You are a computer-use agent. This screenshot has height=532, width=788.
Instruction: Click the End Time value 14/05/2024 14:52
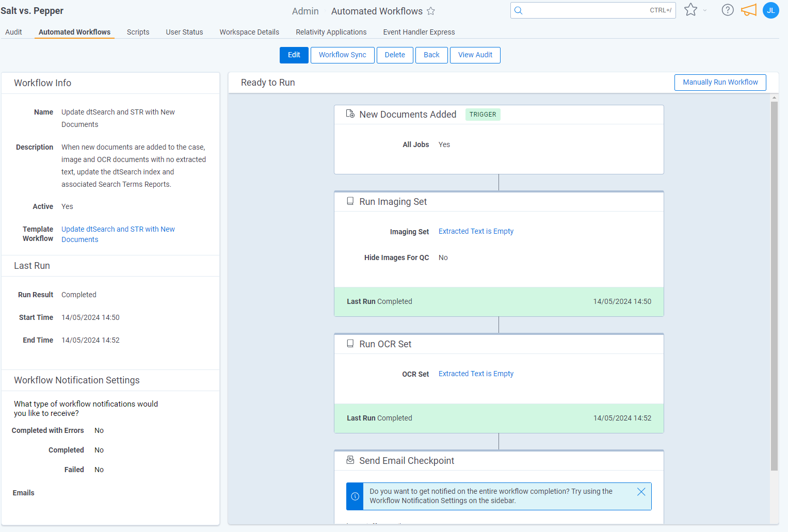(x=90, y=340)
